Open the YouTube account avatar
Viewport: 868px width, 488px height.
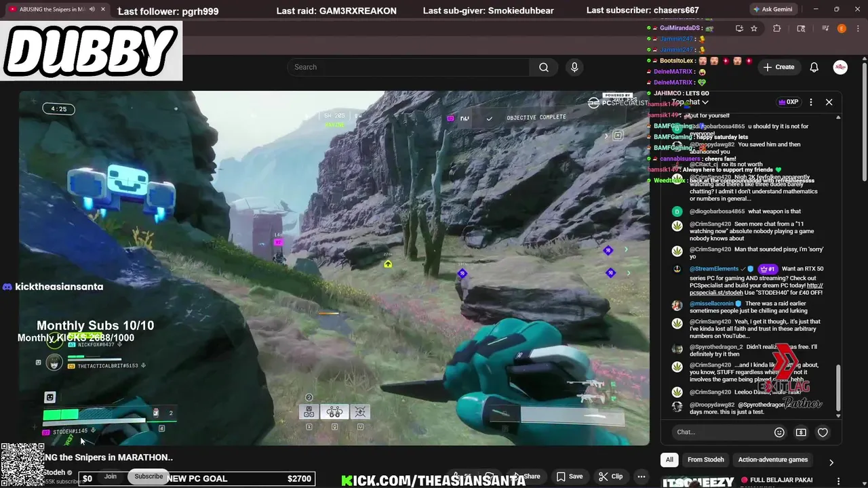(840, 67)
